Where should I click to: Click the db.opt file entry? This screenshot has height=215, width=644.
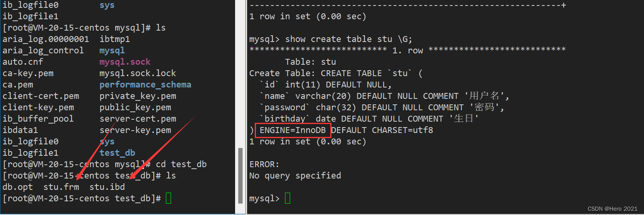18,187
